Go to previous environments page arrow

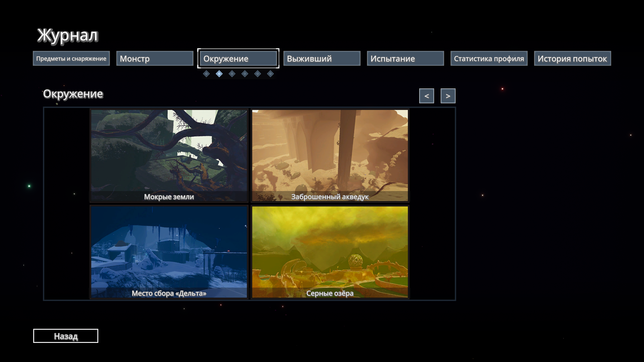(426, 96)
